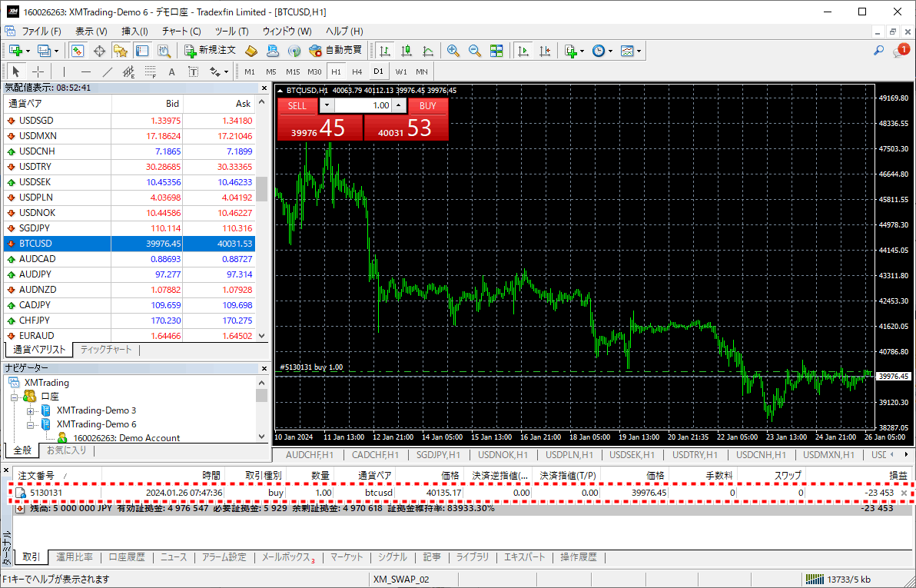Switch to the 口座履歴 tab
916x588 pixels.
click(x=126, y=557)
